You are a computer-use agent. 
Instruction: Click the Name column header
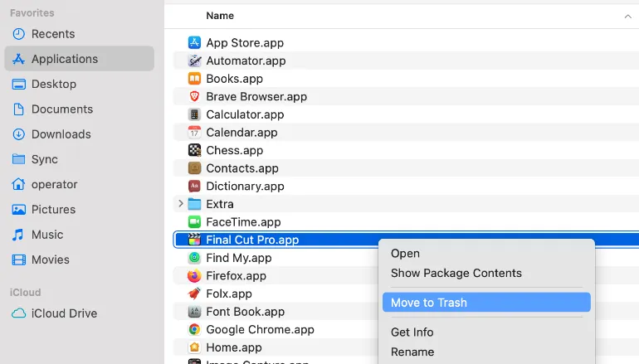coord(220,16)
